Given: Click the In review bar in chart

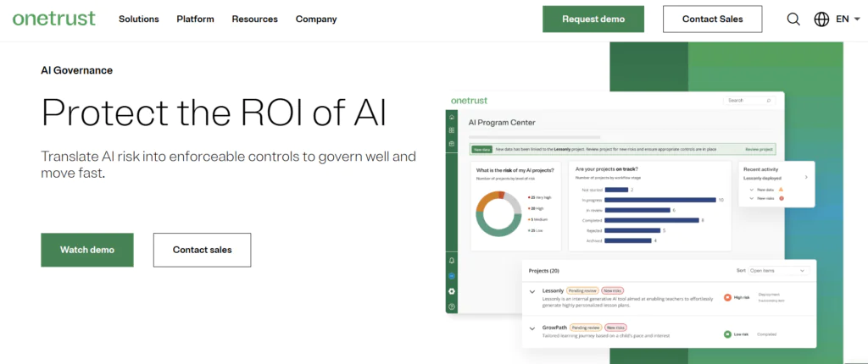Looking at the screenshot, I should (x=637, y=210).
